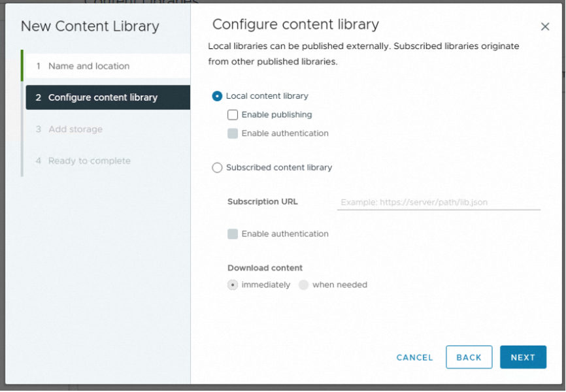Go to step 1 Name and location

88,66
